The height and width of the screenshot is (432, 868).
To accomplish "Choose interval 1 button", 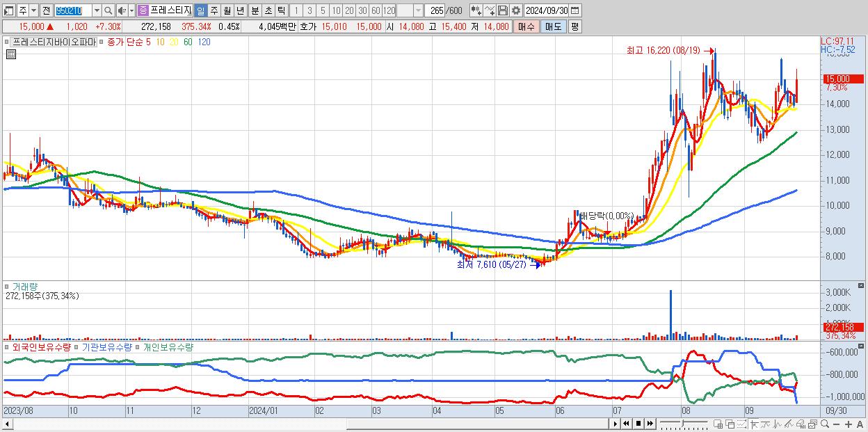I will pyautogui.click(x=296, y=10).
